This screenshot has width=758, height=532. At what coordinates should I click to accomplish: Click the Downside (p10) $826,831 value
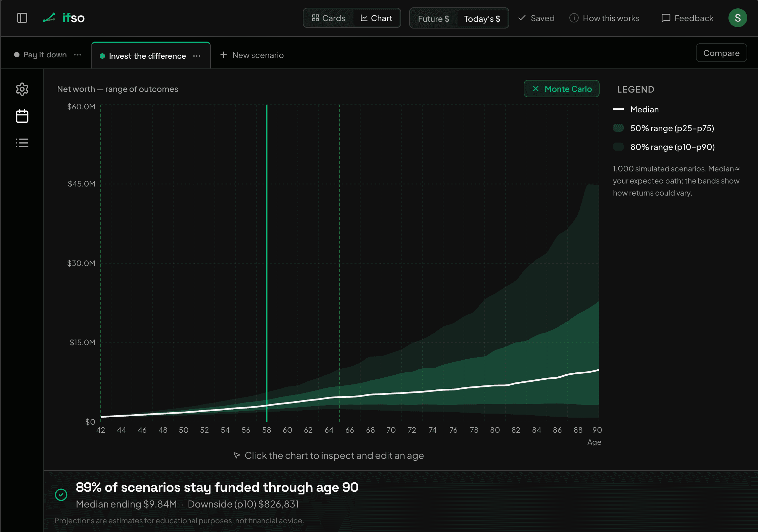(243, 504)
